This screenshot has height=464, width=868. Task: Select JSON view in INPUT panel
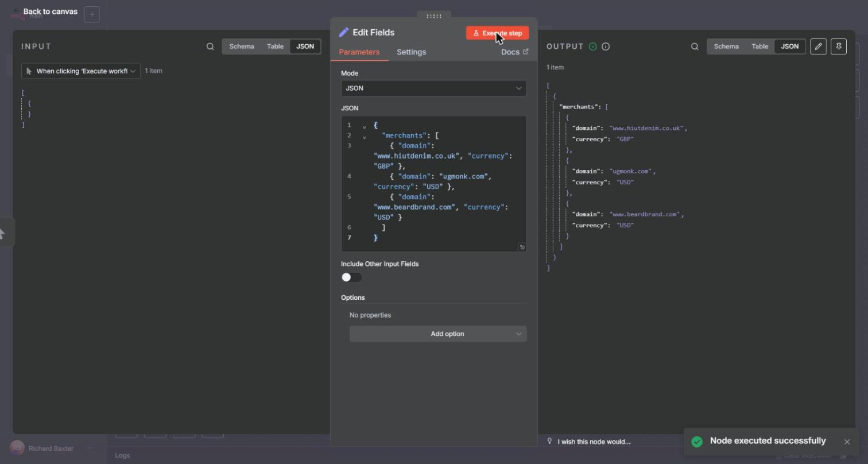pos(305,47)
